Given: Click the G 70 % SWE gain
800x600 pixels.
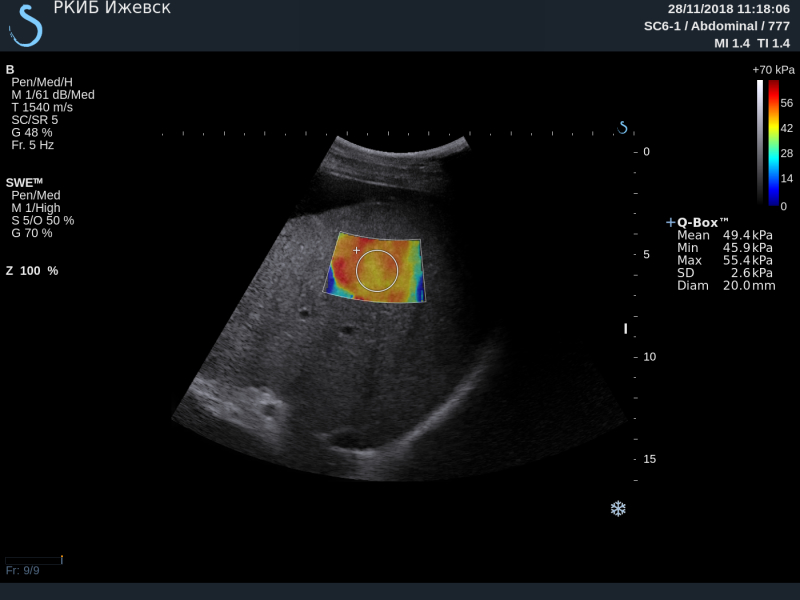Looking at the screenshot, I should tap(32, 233).
